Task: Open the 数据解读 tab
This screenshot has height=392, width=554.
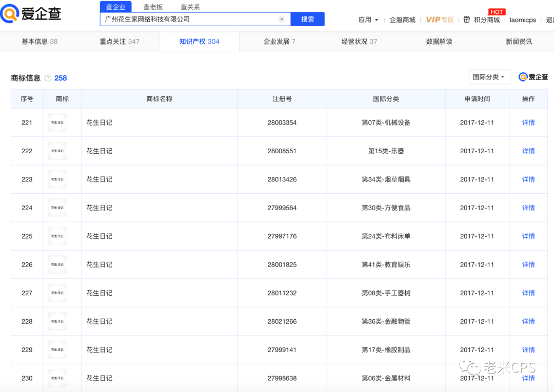Action: 439,42
